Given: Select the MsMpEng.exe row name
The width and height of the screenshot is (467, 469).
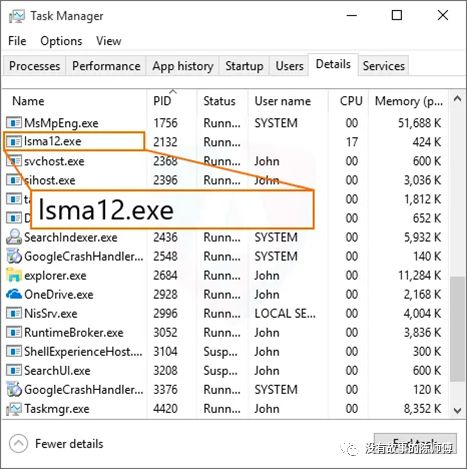Looking at the screenshot, I should [61, 123].
